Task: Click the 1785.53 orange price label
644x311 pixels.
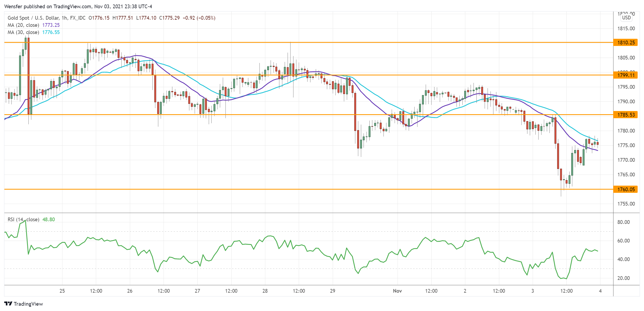Action: [626, 115]
